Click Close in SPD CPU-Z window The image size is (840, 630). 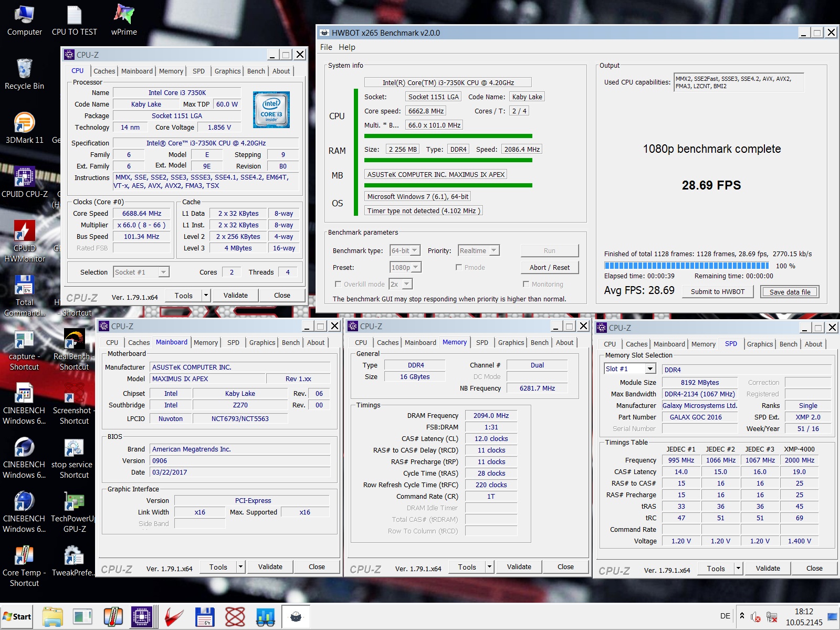coord(814,568)
